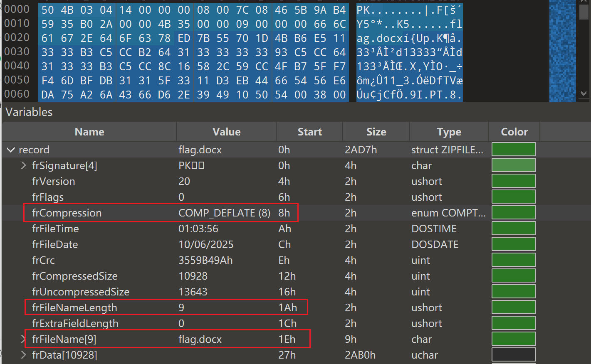Sort by the Start column header

(x=309, y=132)
